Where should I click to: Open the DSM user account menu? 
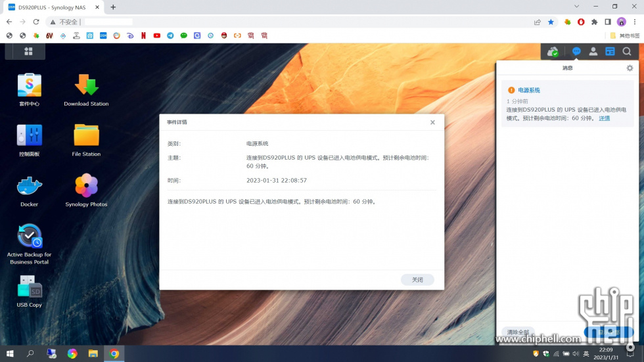593,51
